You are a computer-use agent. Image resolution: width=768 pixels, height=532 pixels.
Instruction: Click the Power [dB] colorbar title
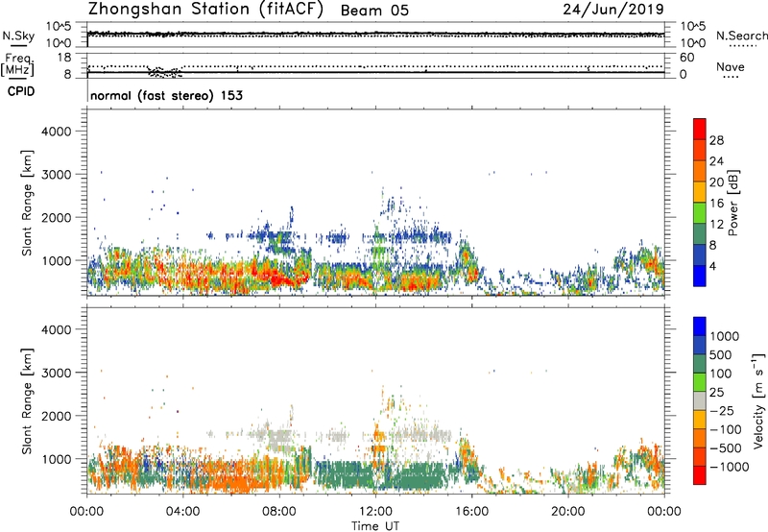click(x=733, y=204)
